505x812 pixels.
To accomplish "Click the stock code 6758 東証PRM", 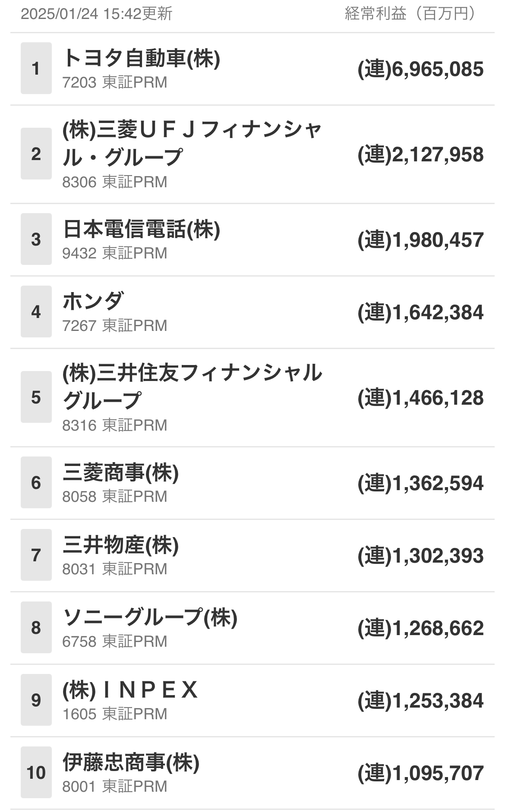I will [x=114, y=642].
